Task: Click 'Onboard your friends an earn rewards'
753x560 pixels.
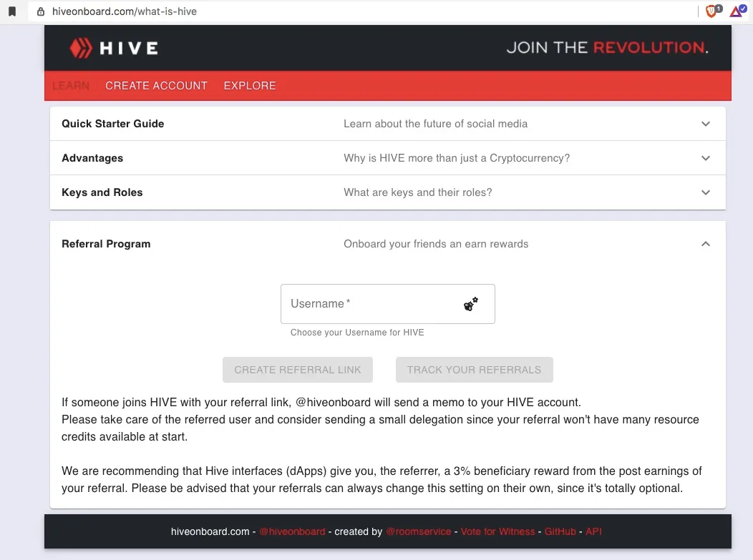Action: [x=436, y=244]
